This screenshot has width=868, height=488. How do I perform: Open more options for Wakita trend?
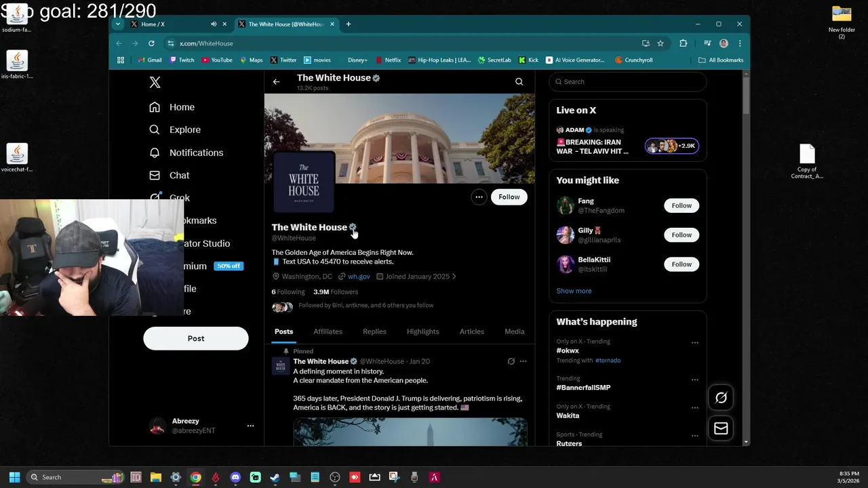(694, 408)
